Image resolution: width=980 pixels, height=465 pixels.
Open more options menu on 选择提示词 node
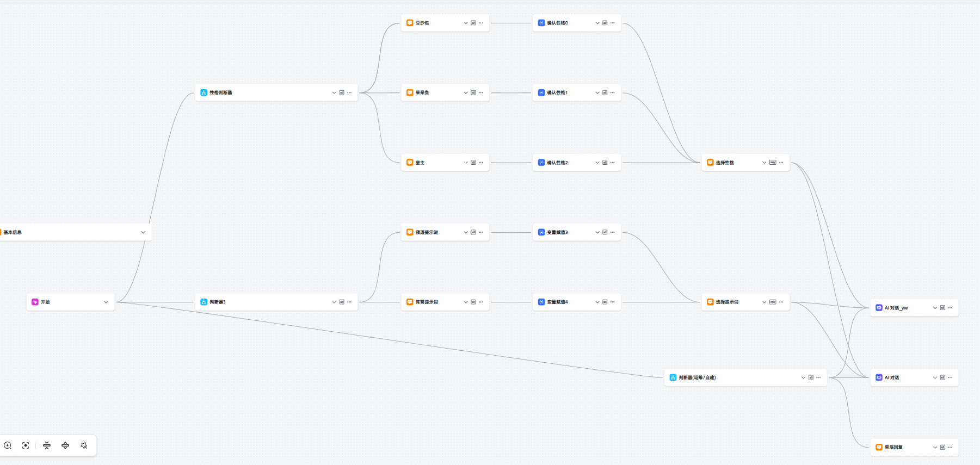click(781, 302)
